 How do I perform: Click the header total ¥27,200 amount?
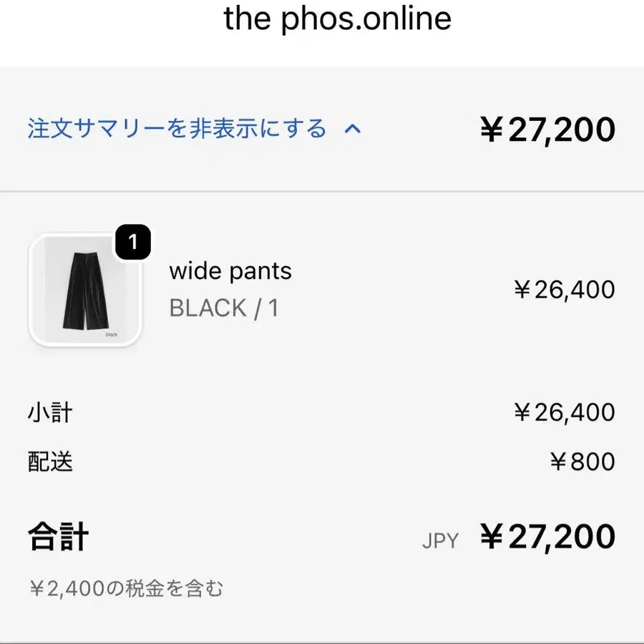tap(547, 130)
